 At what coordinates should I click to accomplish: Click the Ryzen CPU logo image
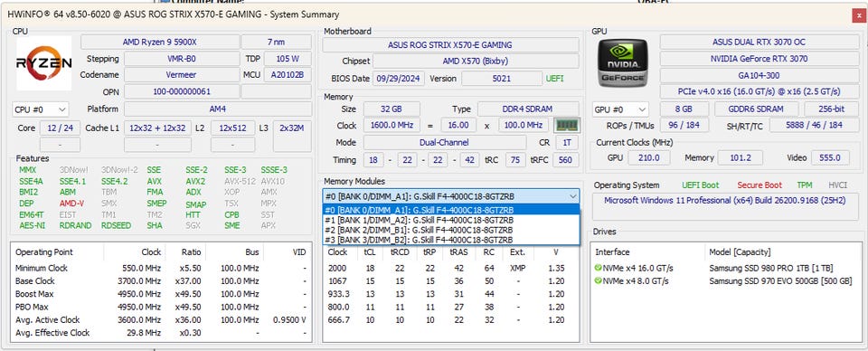point(43,63)
